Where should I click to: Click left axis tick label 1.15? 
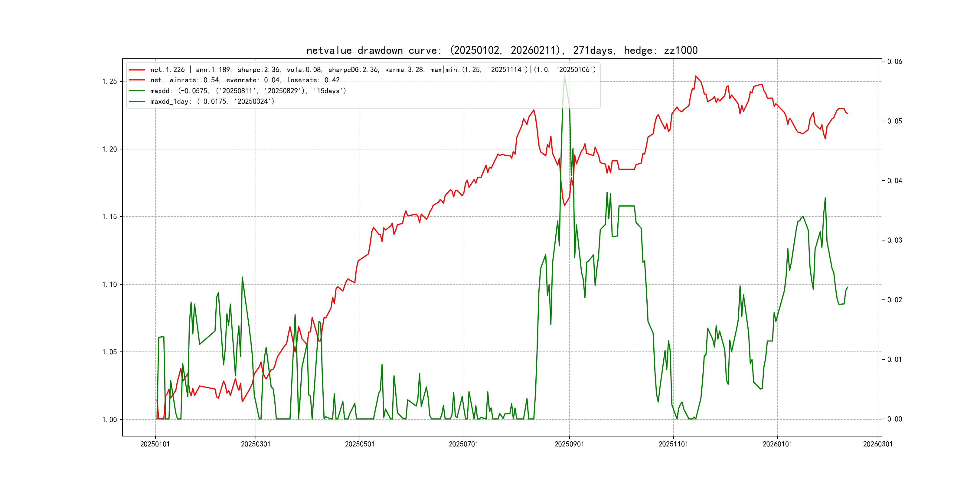[109, 217]
